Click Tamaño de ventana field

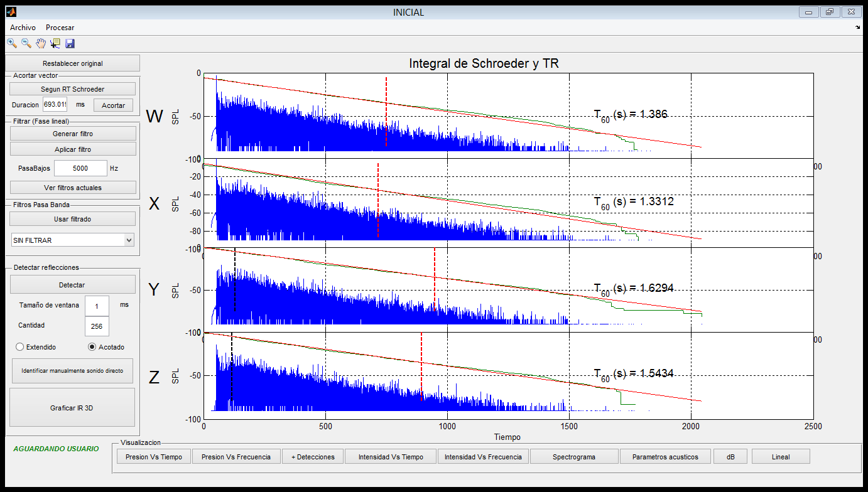coord(97,306)
